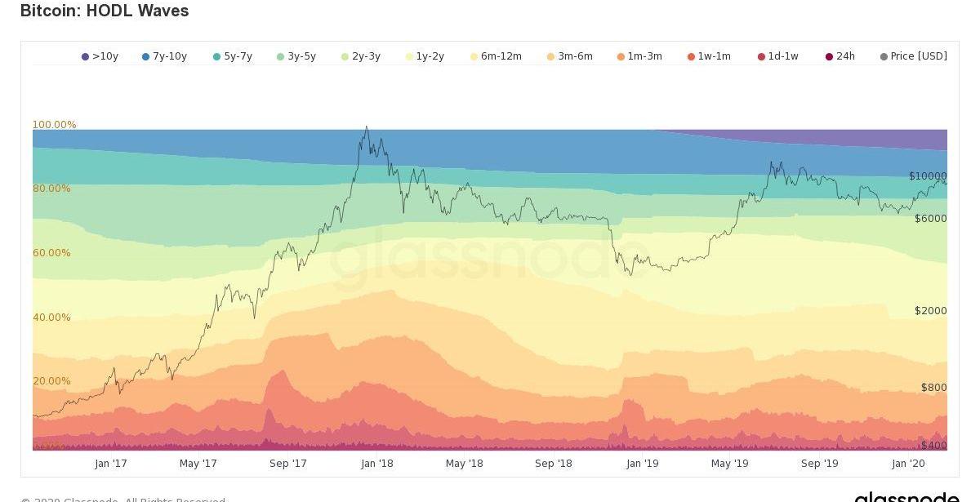Click the Bitcoin: HODL Waves chart title
The height and width of the screenshot is (502, 980).
pos(105,11)
